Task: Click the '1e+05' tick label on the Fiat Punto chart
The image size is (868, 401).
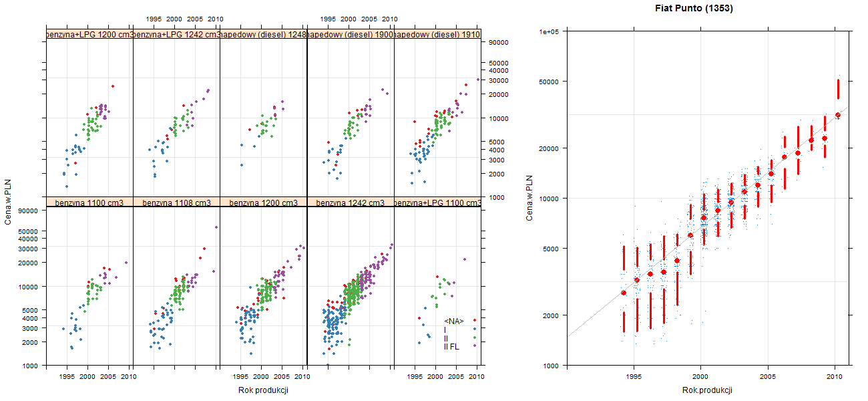Action: 550,31
